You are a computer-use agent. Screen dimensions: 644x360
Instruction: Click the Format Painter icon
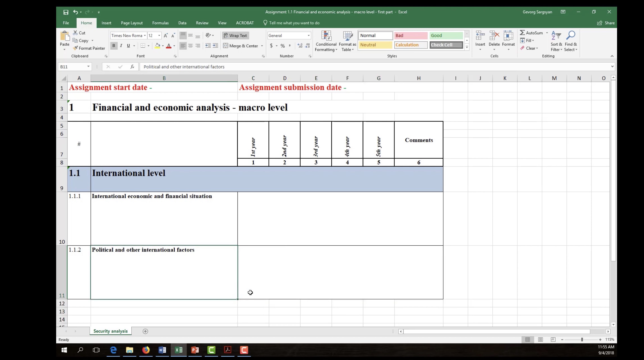click(x=76, y=48)
